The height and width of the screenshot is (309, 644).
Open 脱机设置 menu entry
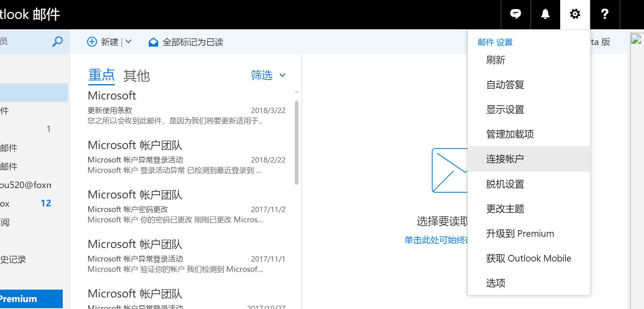coord(529,184)
